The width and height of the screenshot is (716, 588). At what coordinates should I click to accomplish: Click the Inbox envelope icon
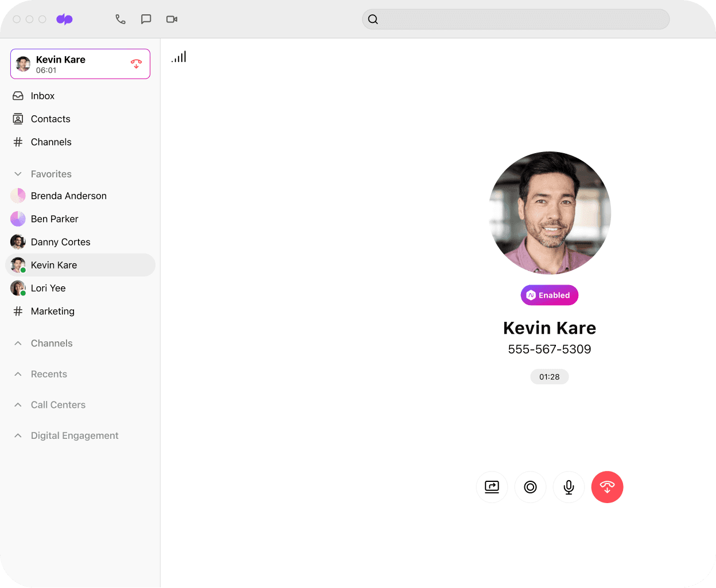[18, 96]
